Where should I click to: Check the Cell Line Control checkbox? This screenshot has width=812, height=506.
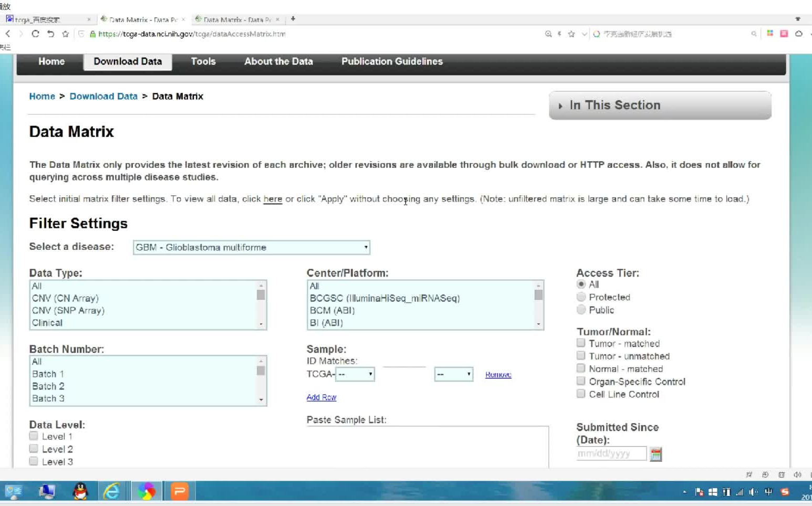[581, 393]
